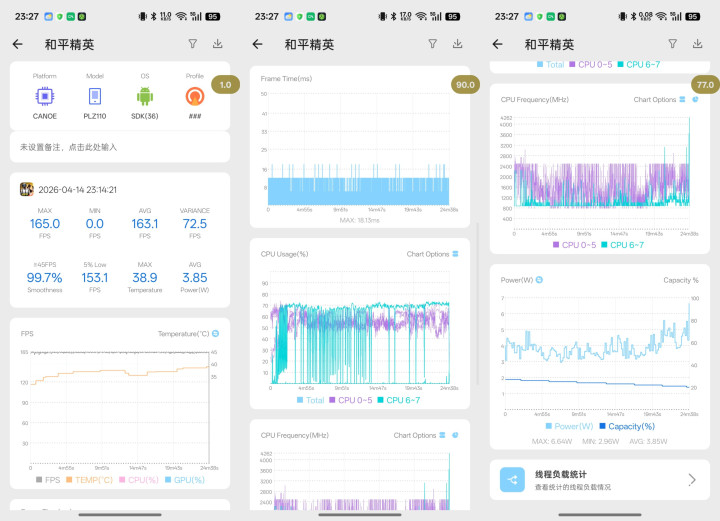Open the orange Profile icon

point(195,96)
